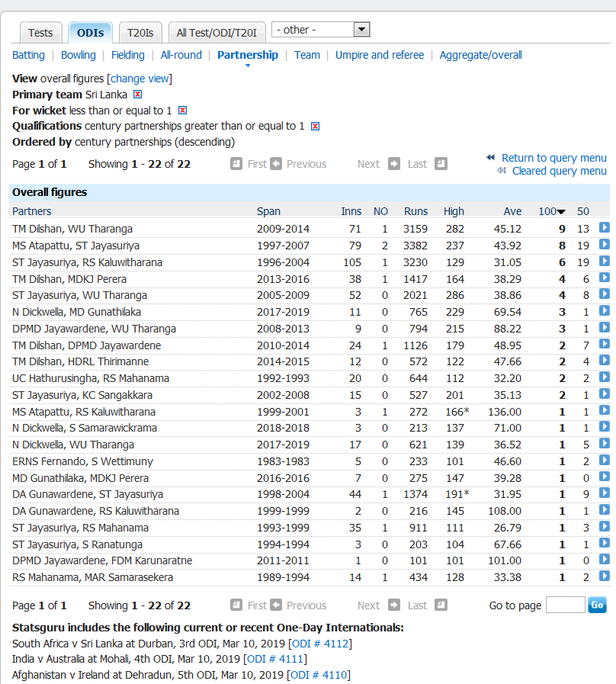Open details arrow for Dickwella, MD Gunathilaka row

605,310
